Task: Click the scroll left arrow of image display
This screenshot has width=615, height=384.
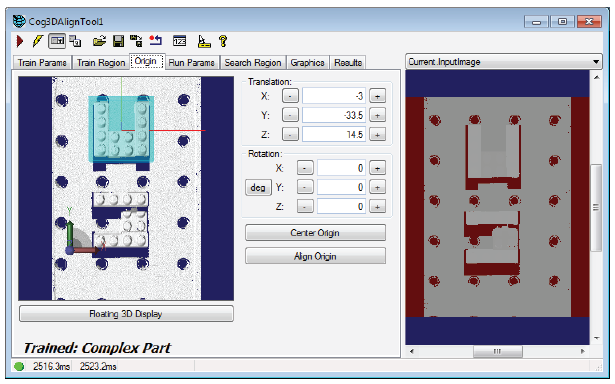Action: (411, 351)
